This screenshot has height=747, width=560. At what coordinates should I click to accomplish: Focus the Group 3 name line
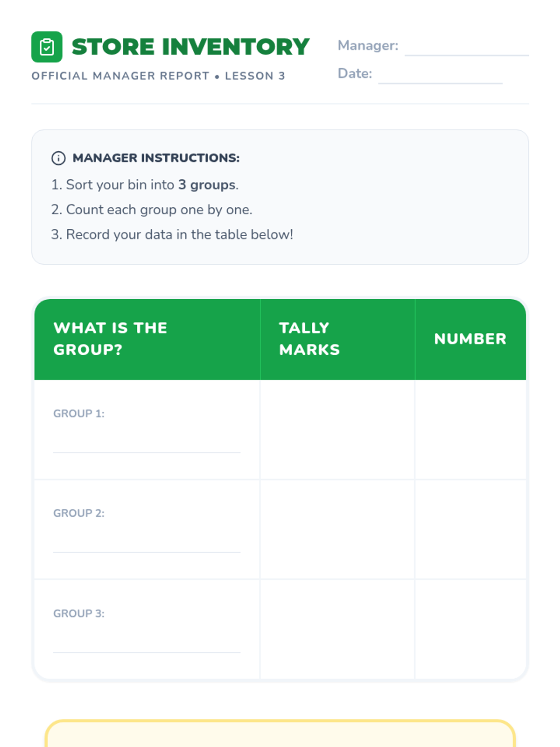[x=147, y=646]
